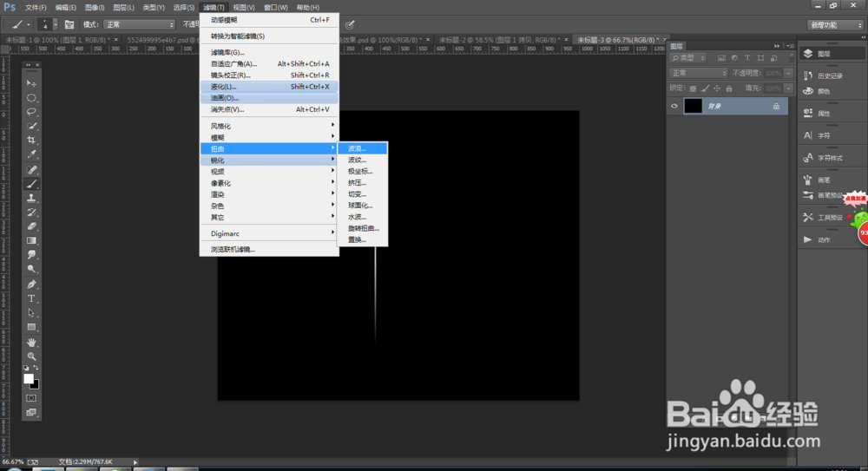Toggle lock all for the layer

click(729, 88)
